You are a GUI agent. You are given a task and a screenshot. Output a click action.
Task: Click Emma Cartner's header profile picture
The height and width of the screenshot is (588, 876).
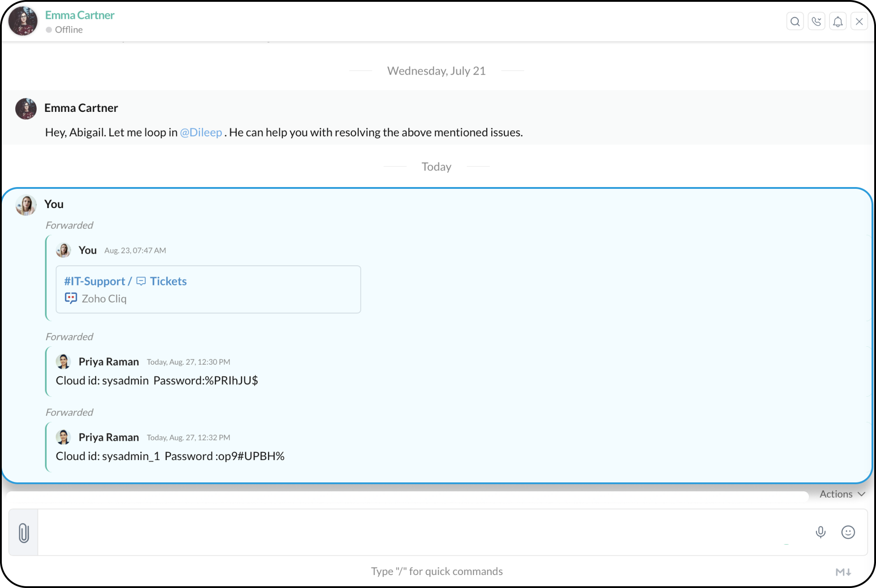23,21
